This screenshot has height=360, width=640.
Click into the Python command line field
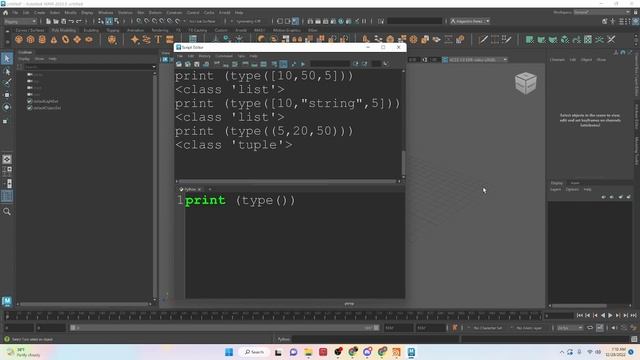(375, 339)
